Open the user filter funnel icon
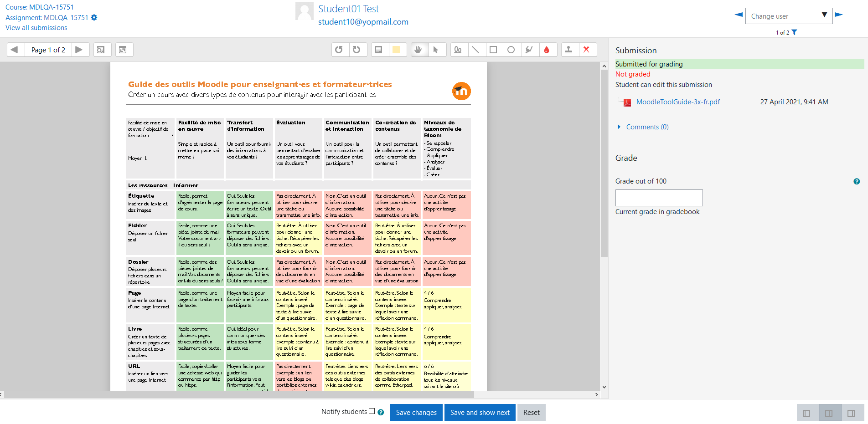 [x=794, y=32]
